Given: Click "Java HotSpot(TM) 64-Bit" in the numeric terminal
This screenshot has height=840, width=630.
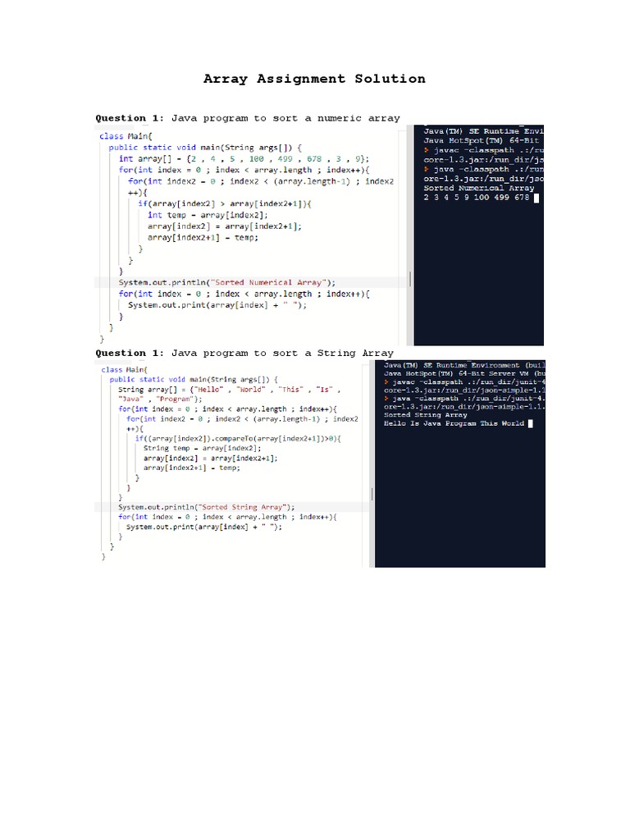Looking at the screenshot, I should point(481,140).
